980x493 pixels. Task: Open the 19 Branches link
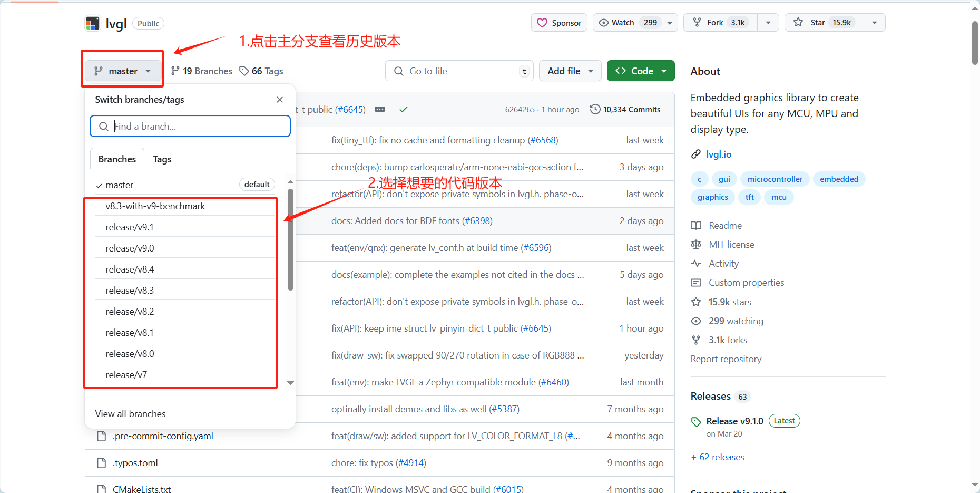point(202,71)
